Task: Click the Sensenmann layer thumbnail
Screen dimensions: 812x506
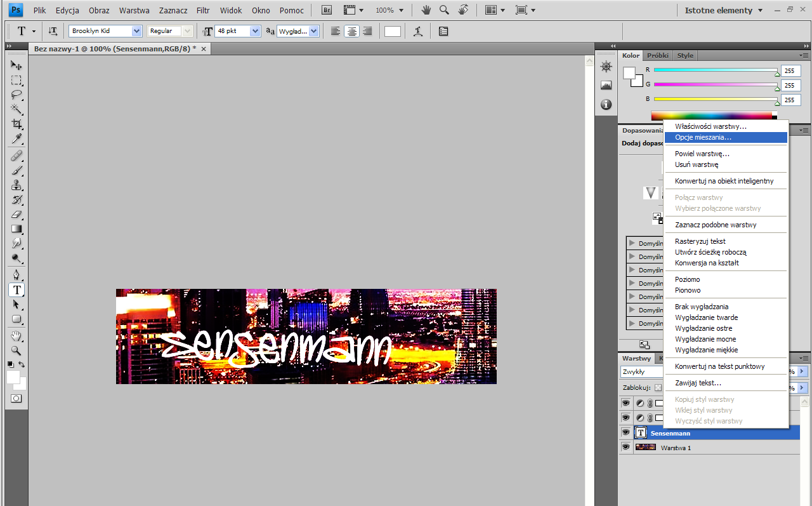Action: pyautogui.click(x=641, y=433)
